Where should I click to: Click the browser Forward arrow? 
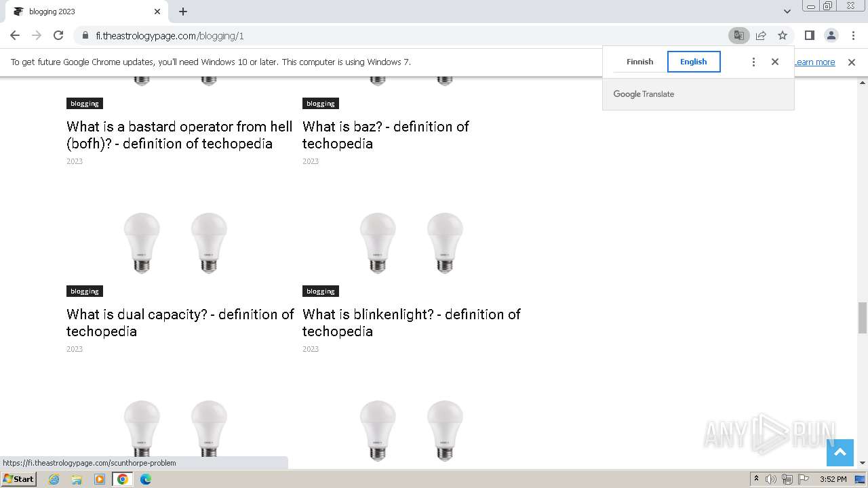click(37, 35)
